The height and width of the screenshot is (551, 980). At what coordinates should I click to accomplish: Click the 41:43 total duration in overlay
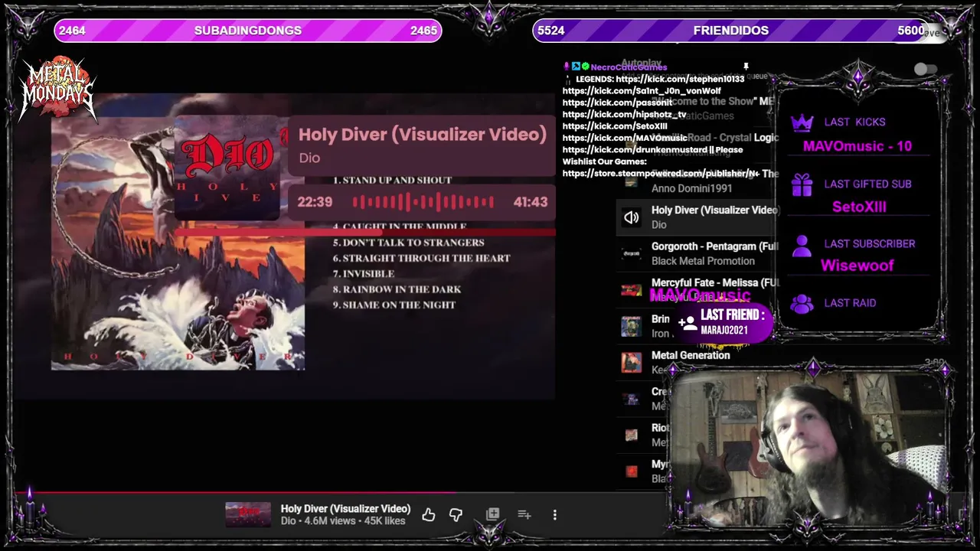(x=531, y=202)
